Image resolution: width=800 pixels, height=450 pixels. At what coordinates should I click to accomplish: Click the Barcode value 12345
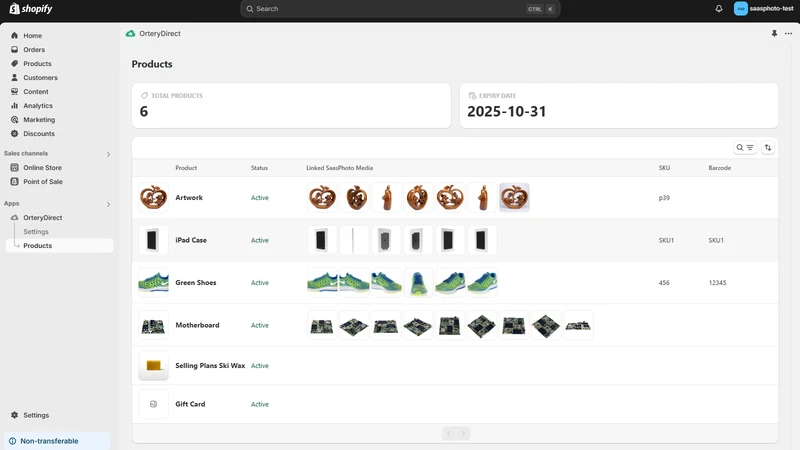tap(717, 283)
